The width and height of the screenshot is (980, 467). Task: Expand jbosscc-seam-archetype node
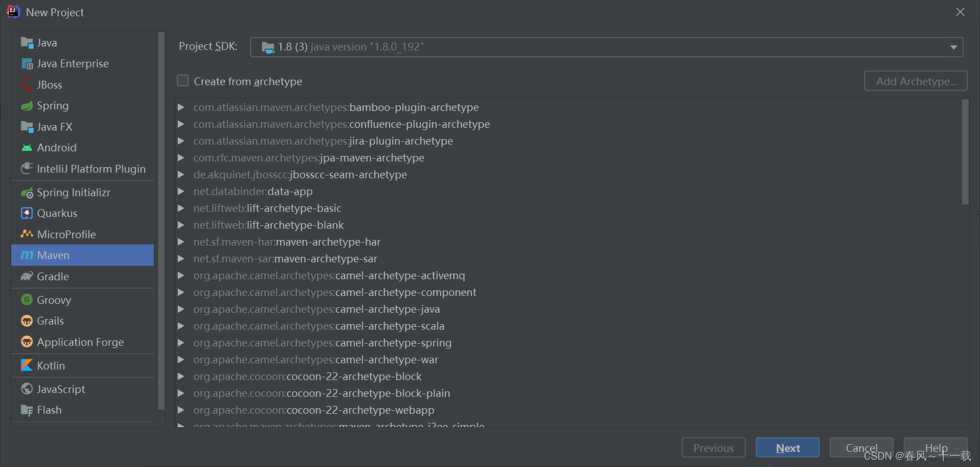181,174
